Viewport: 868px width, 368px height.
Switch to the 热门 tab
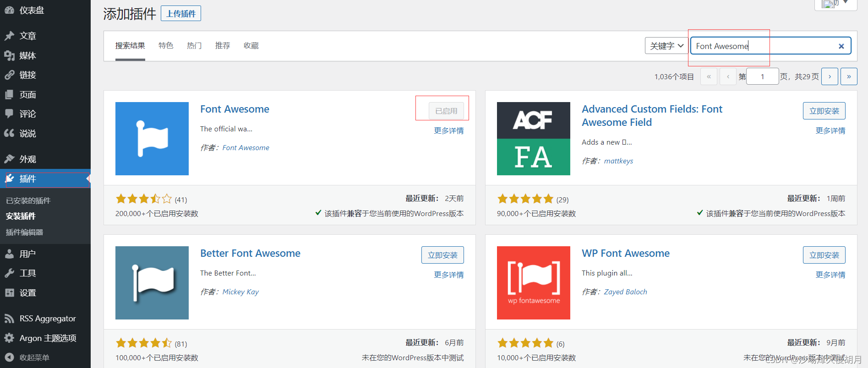pyautogui.click(x=194, y=45)
